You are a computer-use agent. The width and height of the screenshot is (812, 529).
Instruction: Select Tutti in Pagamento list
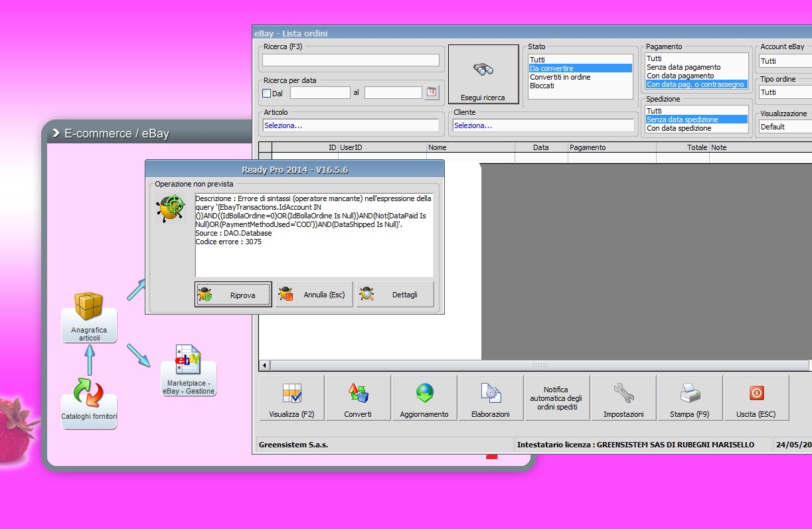(x=696, y=58)
